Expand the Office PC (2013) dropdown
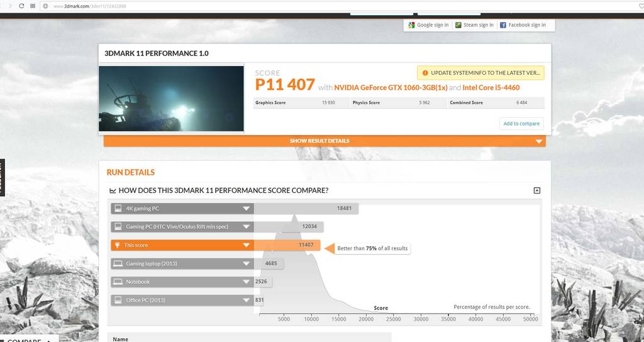644x342 pixels. point(246,300)
